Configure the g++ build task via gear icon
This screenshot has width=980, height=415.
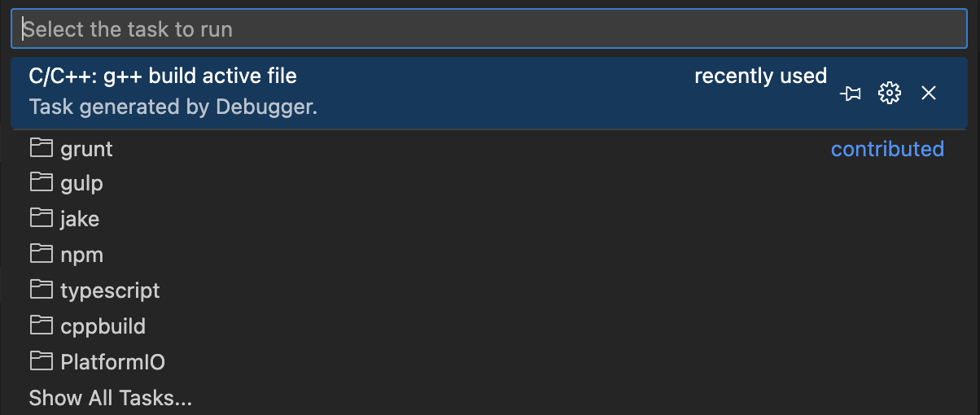tap(890, 94)
